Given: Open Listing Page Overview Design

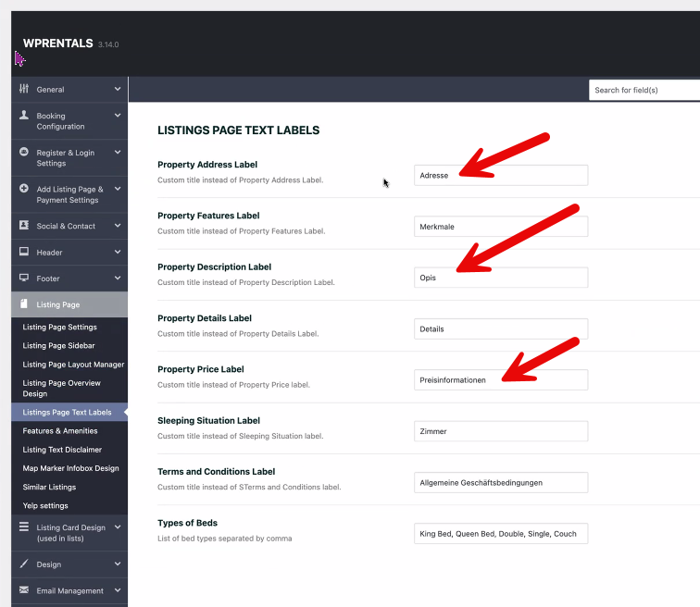Looking at the screenshot, I should pos(62,388).
